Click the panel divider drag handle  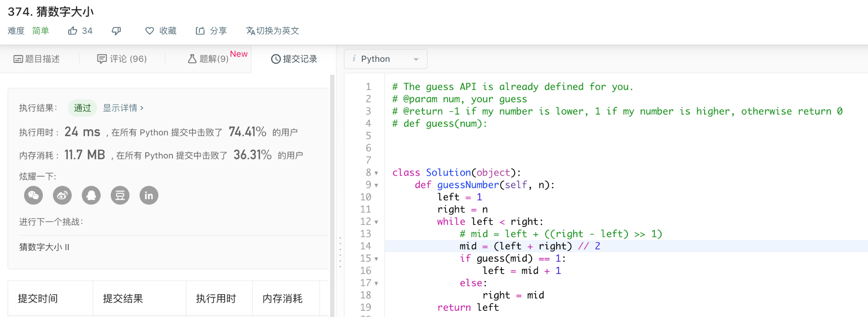340,252
